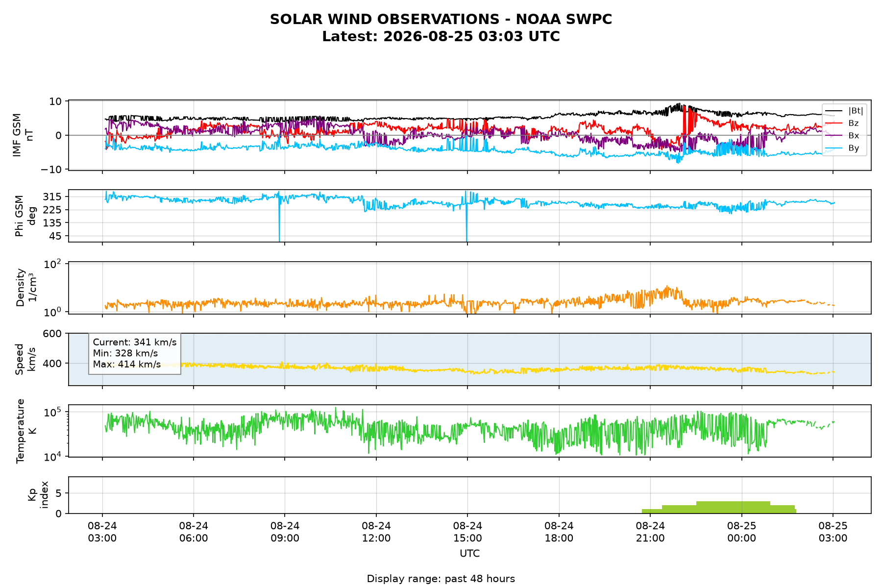
Task: Click the Bz red legend entry
Action: [x=844, y=123]
